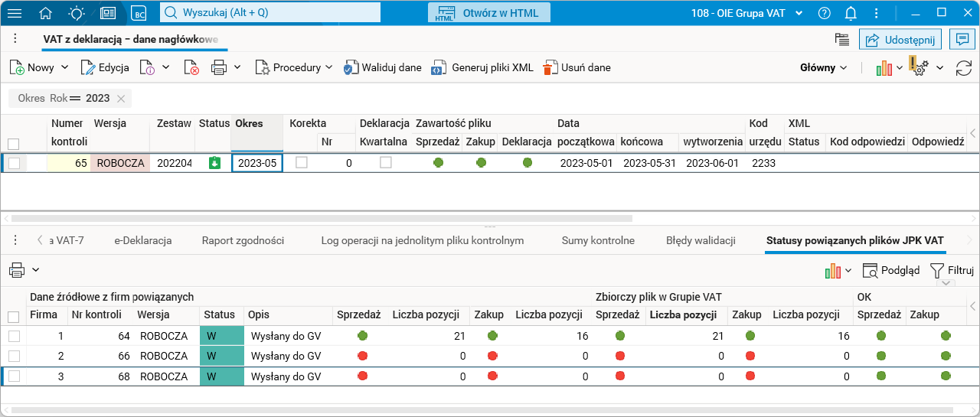This screenshot has height=417, width=980.
Task: Open settings gears with warning icon
Action: click(918, 67)
